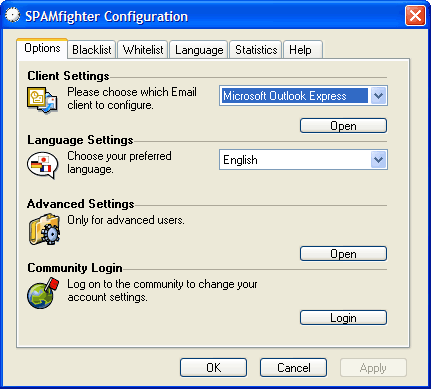
Task: Click the 'Advanced Settings' heading
Action: (x=81, y=204)
